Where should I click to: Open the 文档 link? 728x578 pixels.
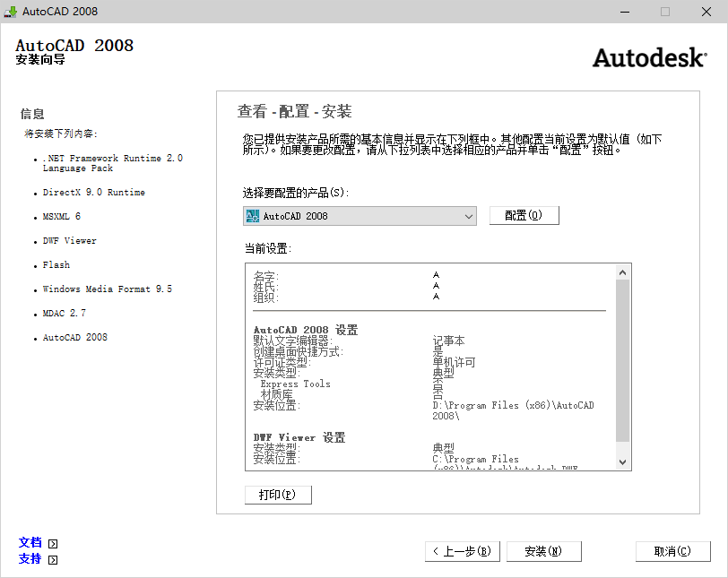pyautogui.click(x=30, y=542)
